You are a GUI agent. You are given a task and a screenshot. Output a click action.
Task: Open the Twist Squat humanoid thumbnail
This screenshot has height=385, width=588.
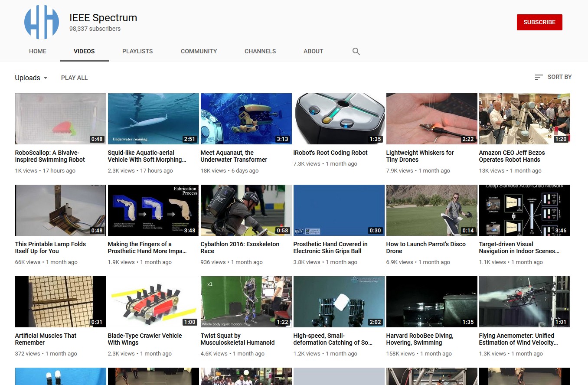tap(246, 302)
